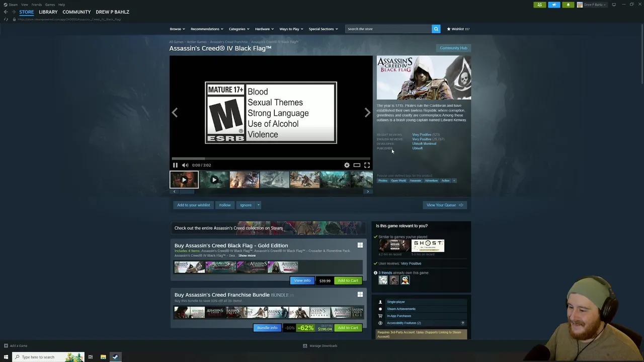Open the penguin friend avatar
Image resolution: width=644 pixels, height=362 pixels.
tap(405, 280)
